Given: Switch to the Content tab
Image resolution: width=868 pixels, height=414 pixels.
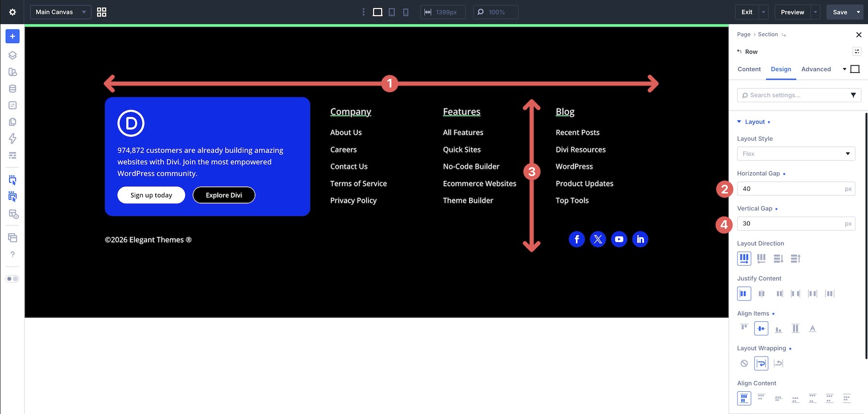Looking at the screenshot, I should (x=749, y=69).
